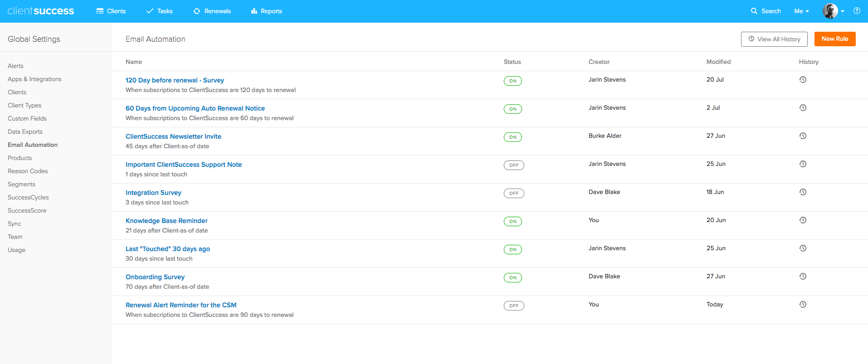Expand the avatar dropdown arrow
868x364 pixels.
tap(843, 11)
